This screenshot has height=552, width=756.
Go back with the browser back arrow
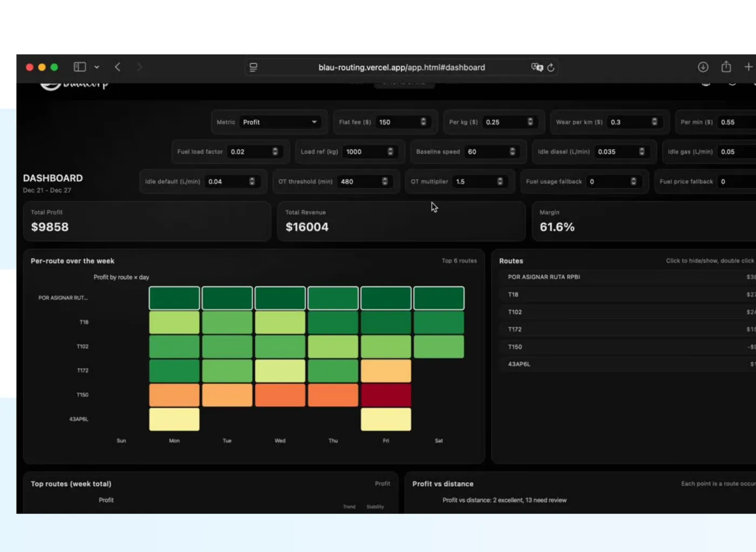coord(118,67)
